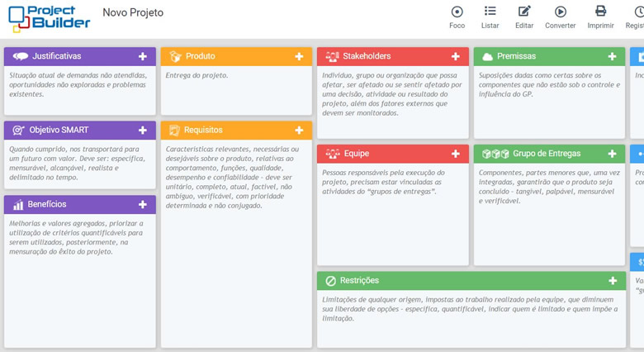Click the Imprimir label
644x352 pixels.
coord(600,26)
